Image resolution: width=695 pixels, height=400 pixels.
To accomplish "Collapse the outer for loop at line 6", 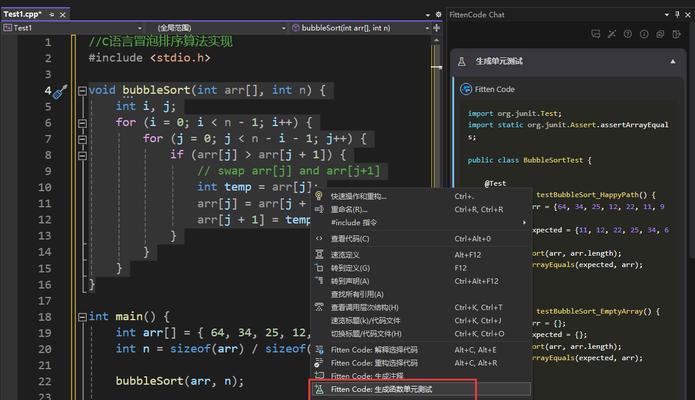I will tap(82, 123).
